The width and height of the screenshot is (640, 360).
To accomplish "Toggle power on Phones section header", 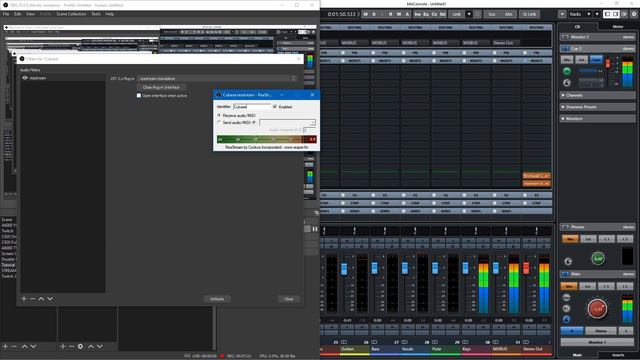I will 565,227.
